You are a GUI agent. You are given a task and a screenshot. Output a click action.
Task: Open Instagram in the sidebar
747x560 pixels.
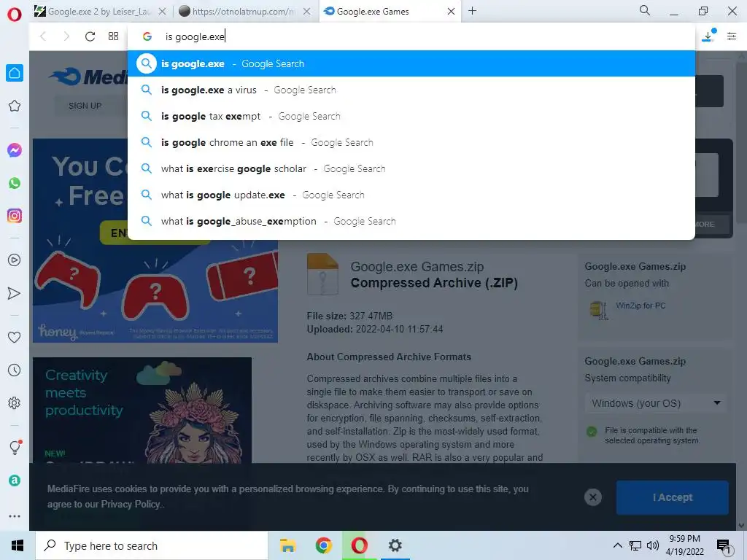point(15,216)
